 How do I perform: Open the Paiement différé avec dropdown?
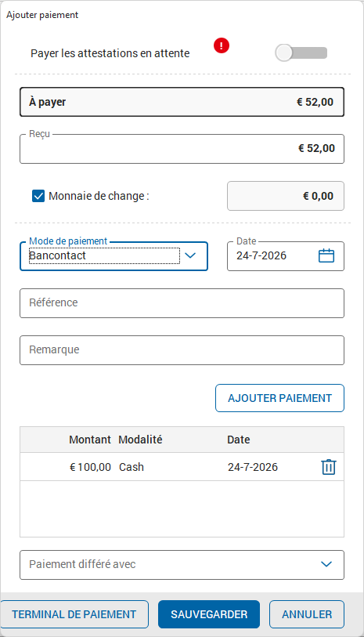tap(182, 565)
